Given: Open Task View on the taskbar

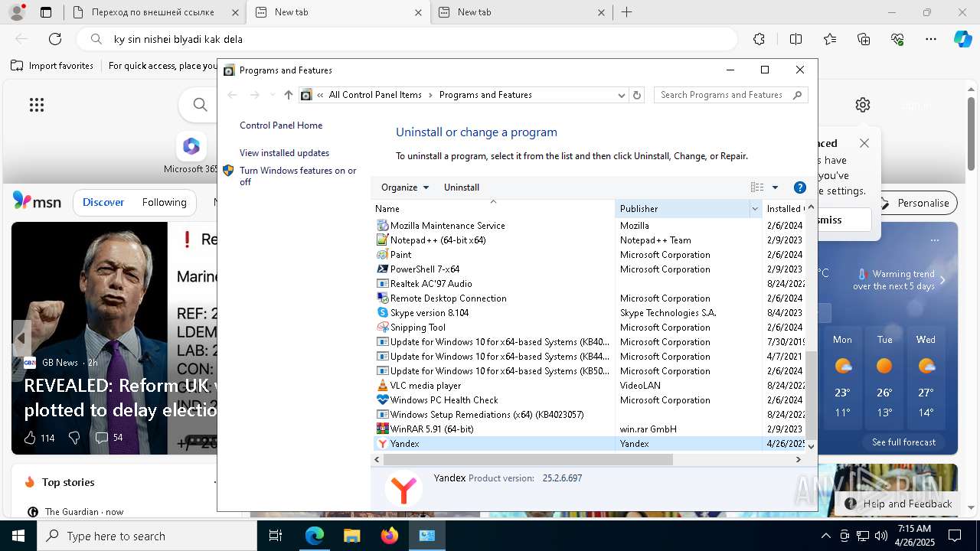Looking at the screenshot, I should point(276,536).
